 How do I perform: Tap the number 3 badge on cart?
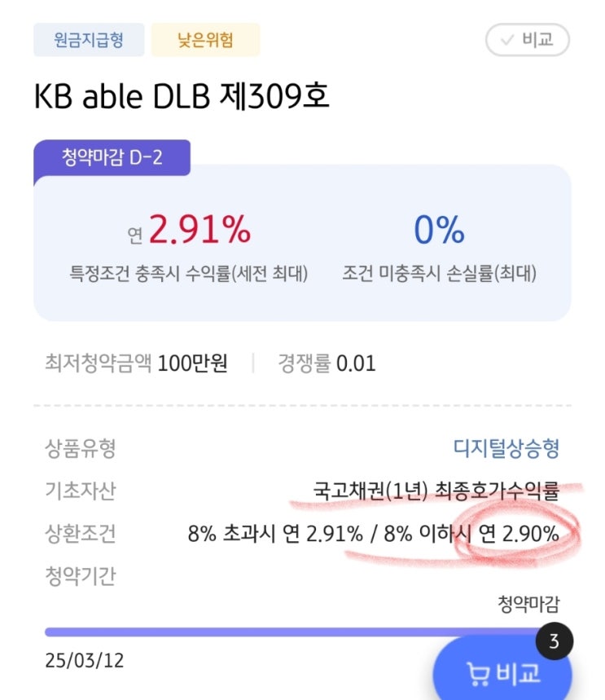[555, 641]
